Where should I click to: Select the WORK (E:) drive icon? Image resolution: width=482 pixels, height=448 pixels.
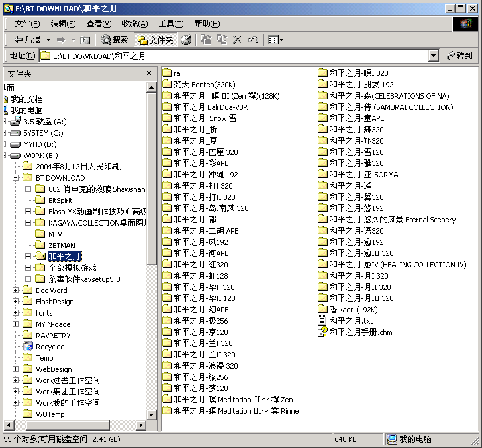15,156
